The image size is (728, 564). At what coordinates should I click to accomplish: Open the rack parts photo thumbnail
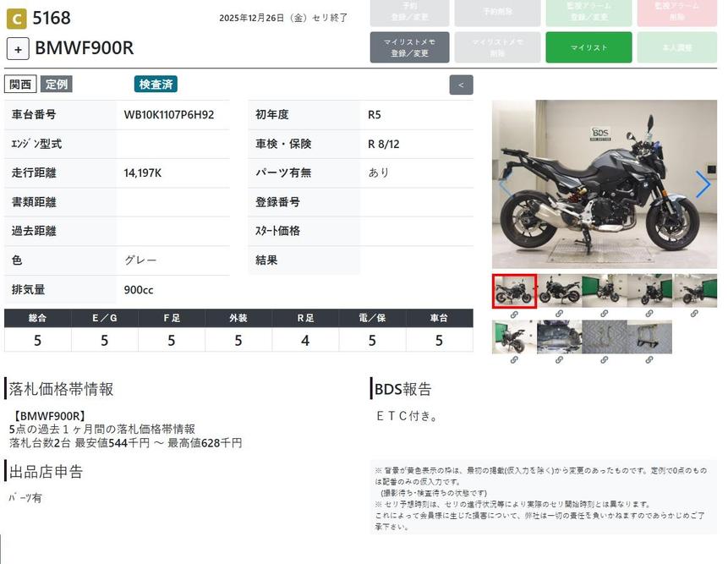(649, 337)
